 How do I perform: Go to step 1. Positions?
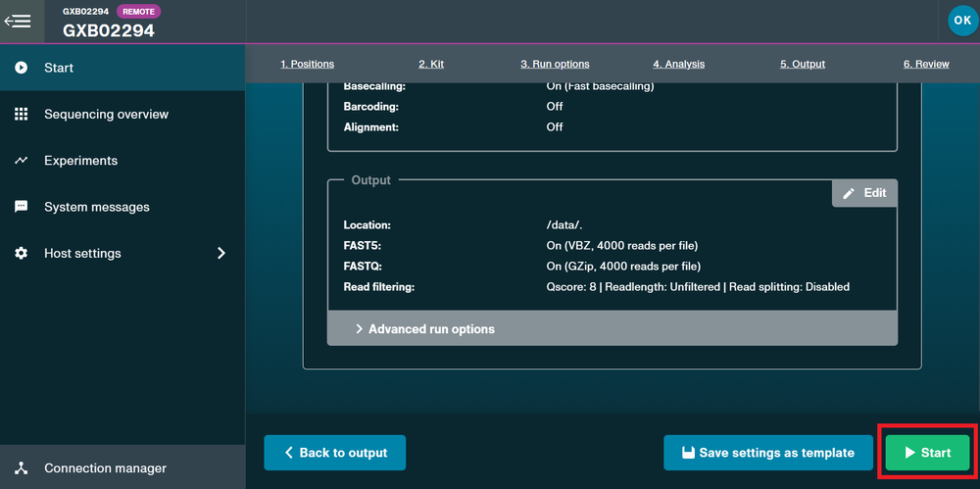(307, 64)
